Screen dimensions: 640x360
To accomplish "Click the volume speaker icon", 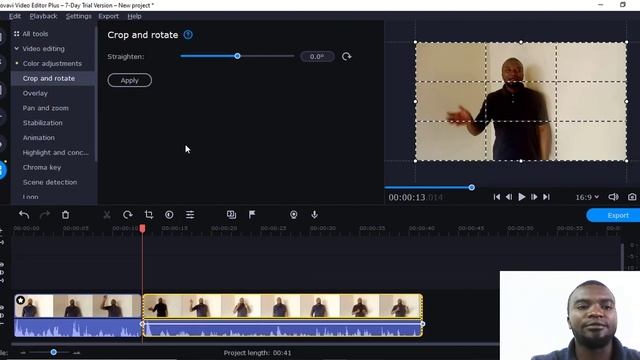I will [613, 197].
